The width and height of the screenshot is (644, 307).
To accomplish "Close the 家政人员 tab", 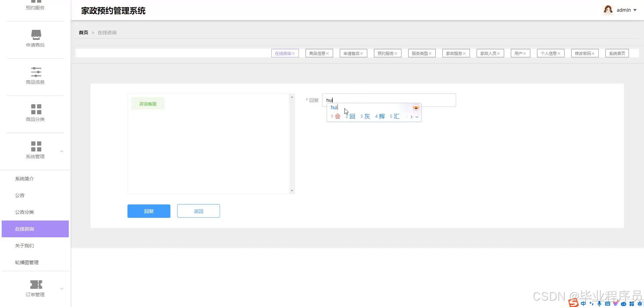I will pos(498,53).
